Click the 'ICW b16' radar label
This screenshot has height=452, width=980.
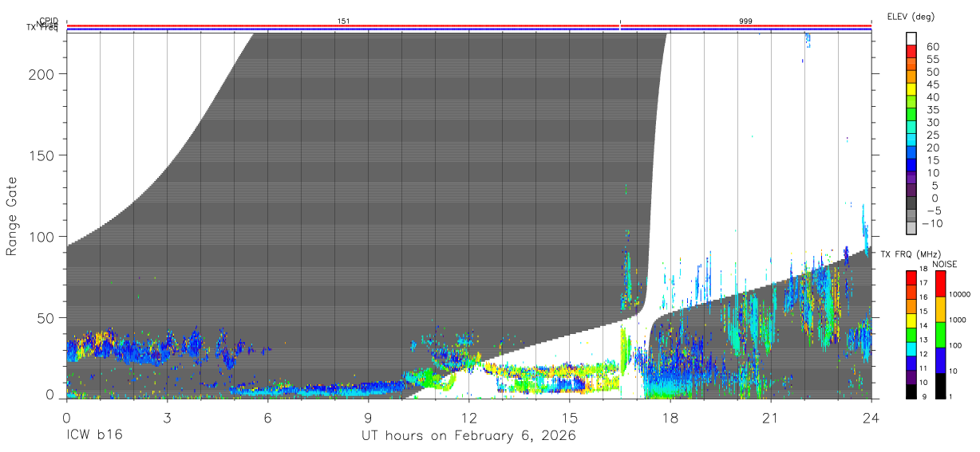coord(94,436)
